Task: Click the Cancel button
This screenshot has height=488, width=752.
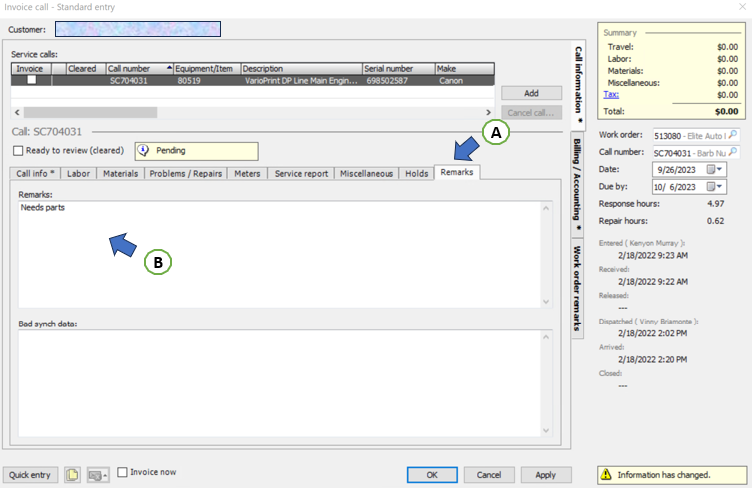Action: (489, 475)
